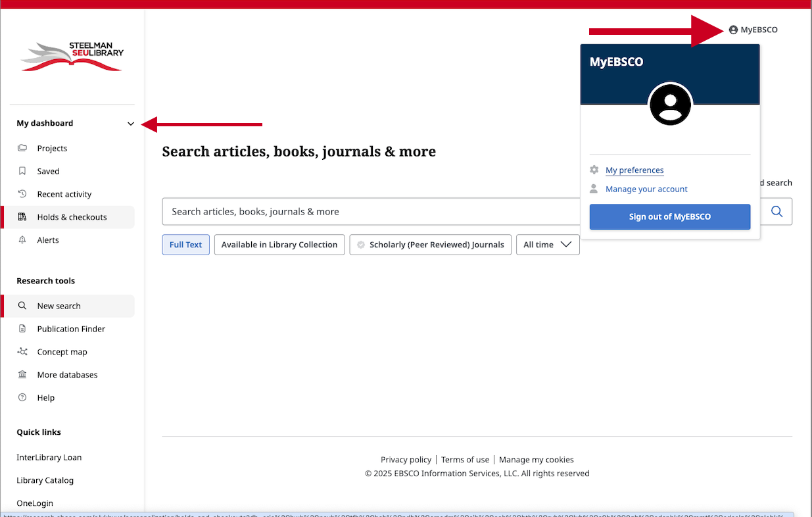Image resolution: width=812 pixels, height=517 pixels.
Task: Open the All time date dropdown
Action: point(548,244)
